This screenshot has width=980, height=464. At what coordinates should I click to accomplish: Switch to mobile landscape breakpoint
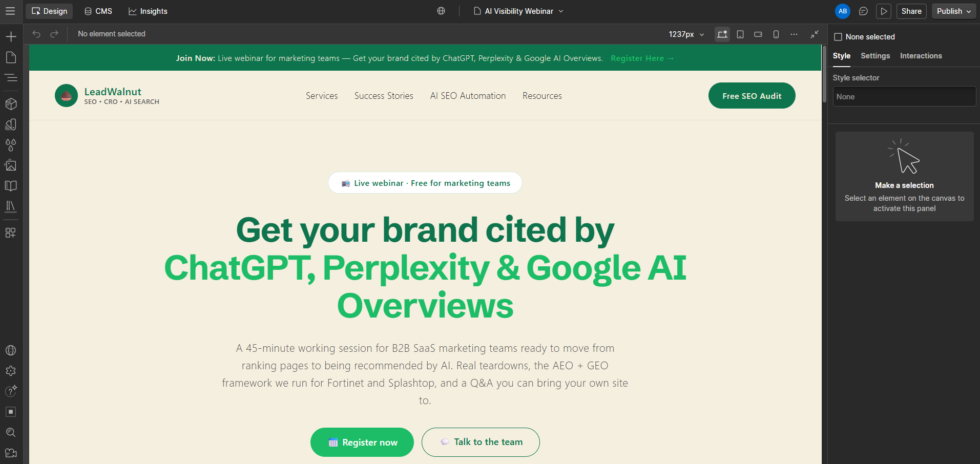point(758,34)
